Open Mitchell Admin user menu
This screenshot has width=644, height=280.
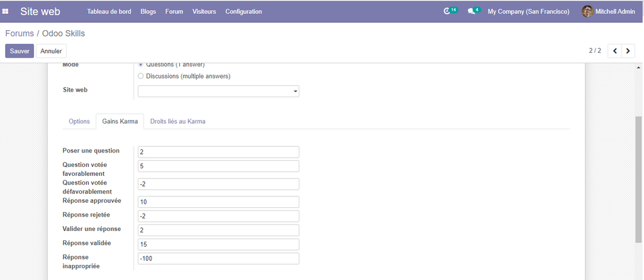614,11
